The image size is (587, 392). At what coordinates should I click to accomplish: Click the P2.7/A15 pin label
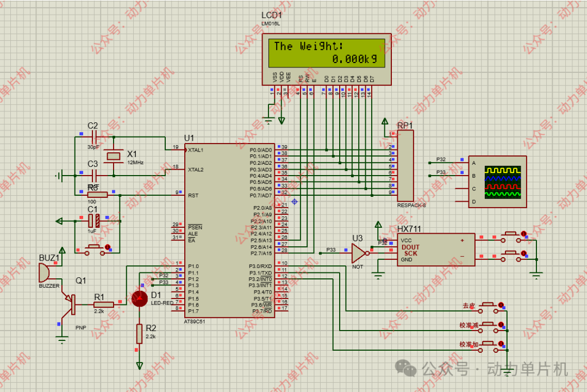[261, 253]
